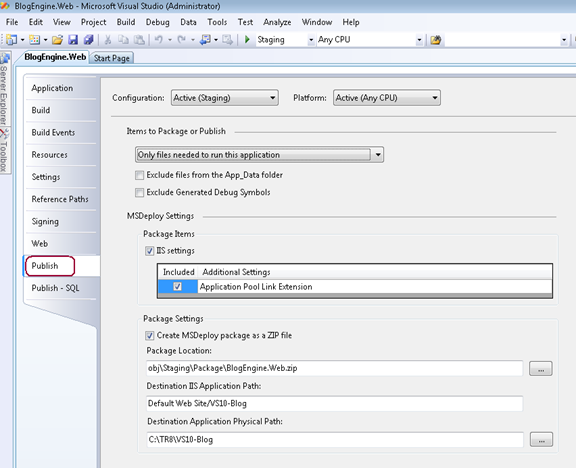This screenshot has width=576, height=468.
Task: Uncheck the IIS settings checkbox
Action: click(x=150, y=251)
